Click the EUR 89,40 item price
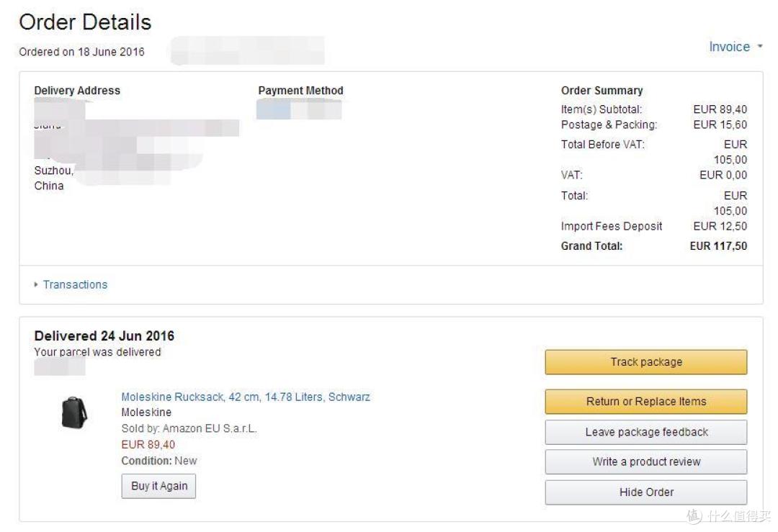778x532 pixels. click(148, 445)
